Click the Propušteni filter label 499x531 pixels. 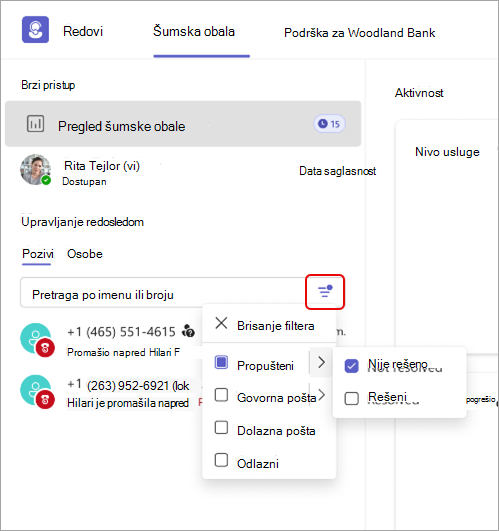coord(265,366)
